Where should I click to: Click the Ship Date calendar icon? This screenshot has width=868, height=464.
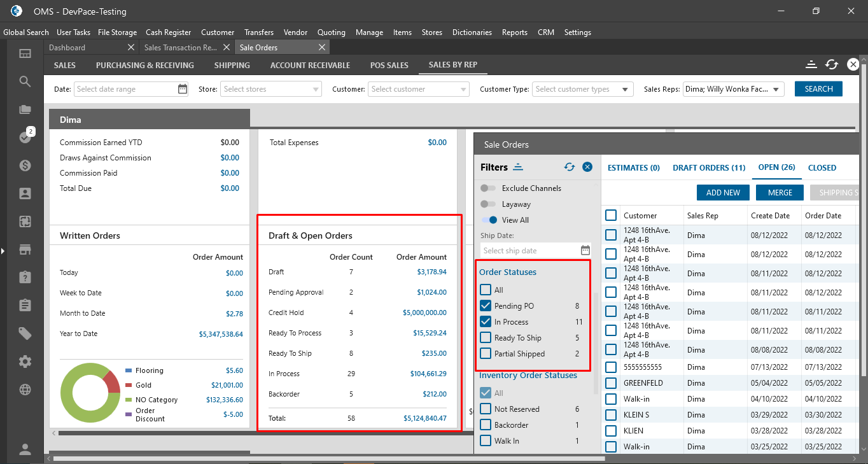click(x=585, y=250)
